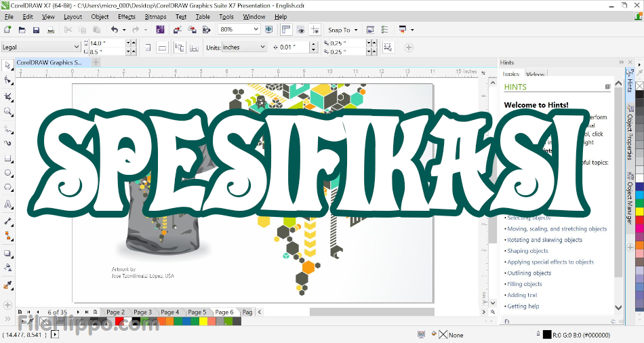Switch page to portrait orientation
This screenshot has height=343, width=644.
point(148,47)
